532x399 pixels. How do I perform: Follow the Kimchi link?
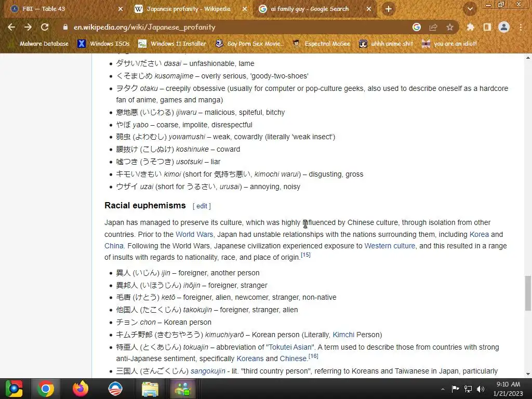pos(343,335)
